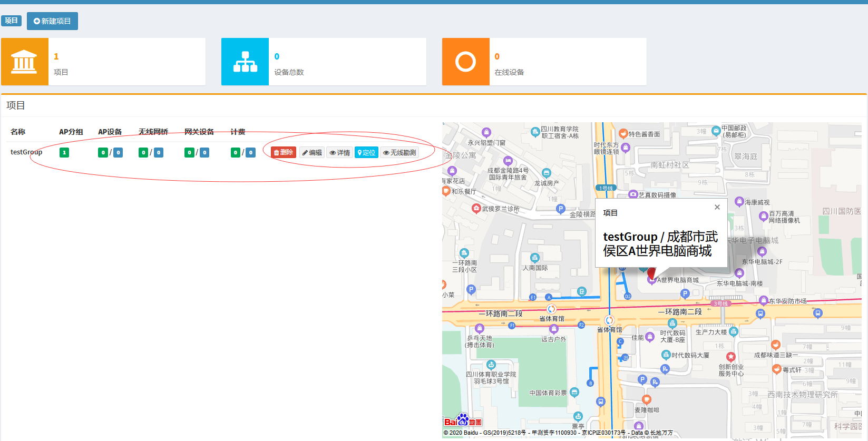Click the testGroup project name

(x=26, y=152)
